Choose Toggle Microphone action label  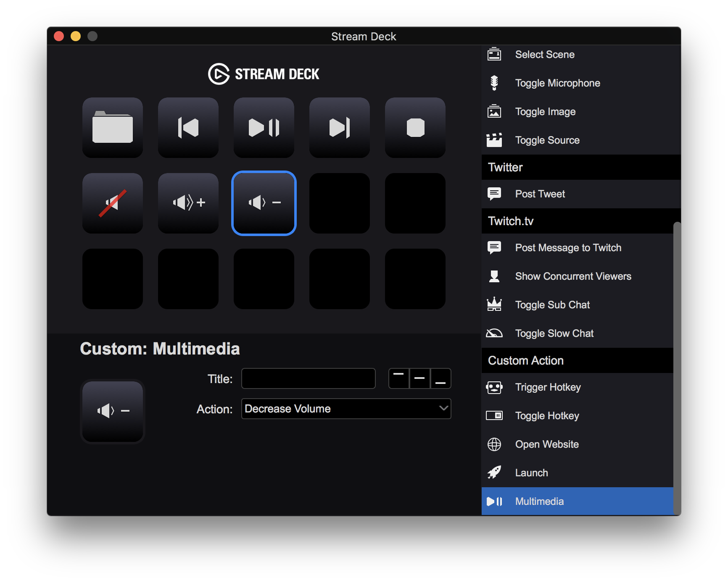click(x=558, y=83)
